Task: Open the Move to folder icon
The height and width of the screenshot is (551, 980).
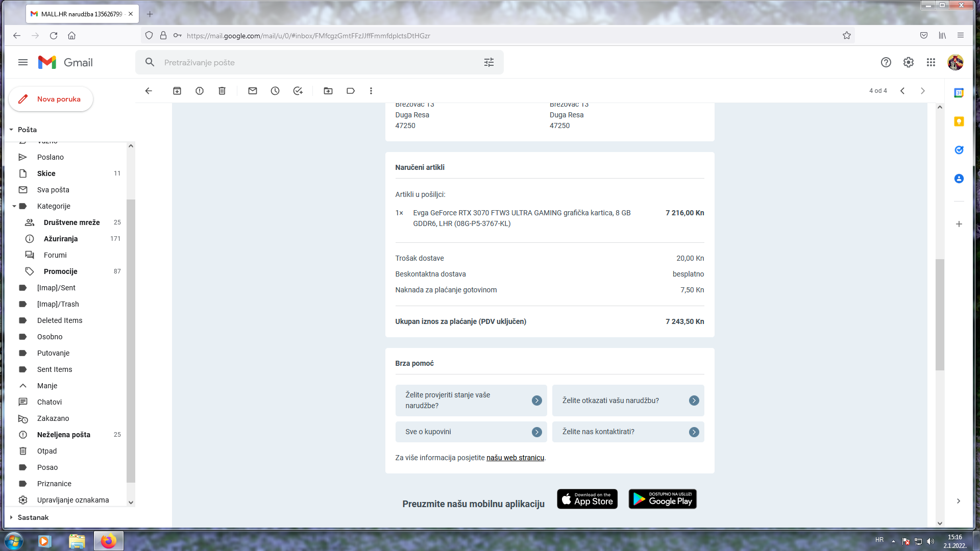Action: tap(328, 91)
